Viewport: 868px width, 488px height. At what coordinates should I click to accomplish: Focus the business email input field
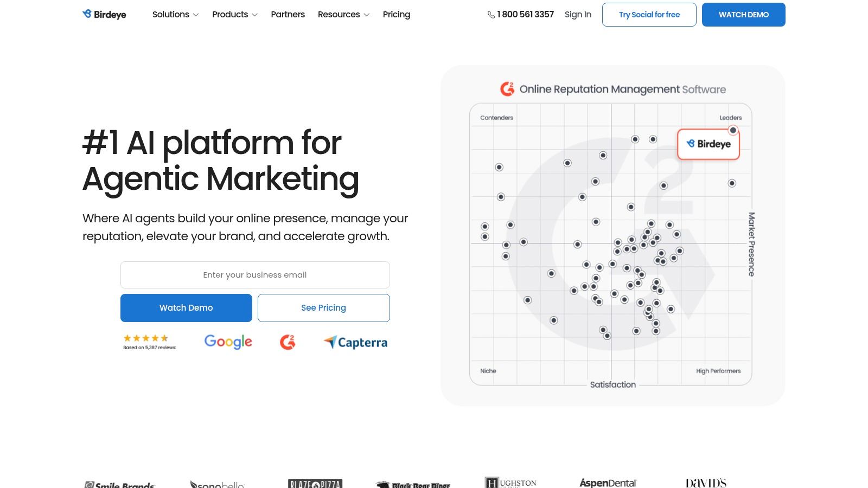[255, 275]
